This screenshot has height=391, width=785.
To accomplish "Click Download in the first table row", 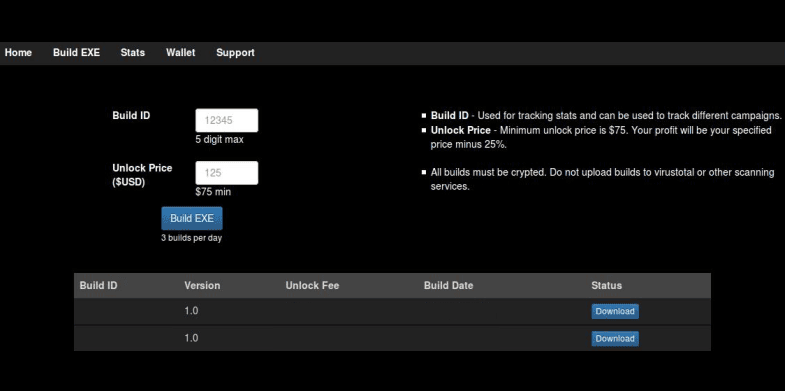I will [x=615, y=311].
